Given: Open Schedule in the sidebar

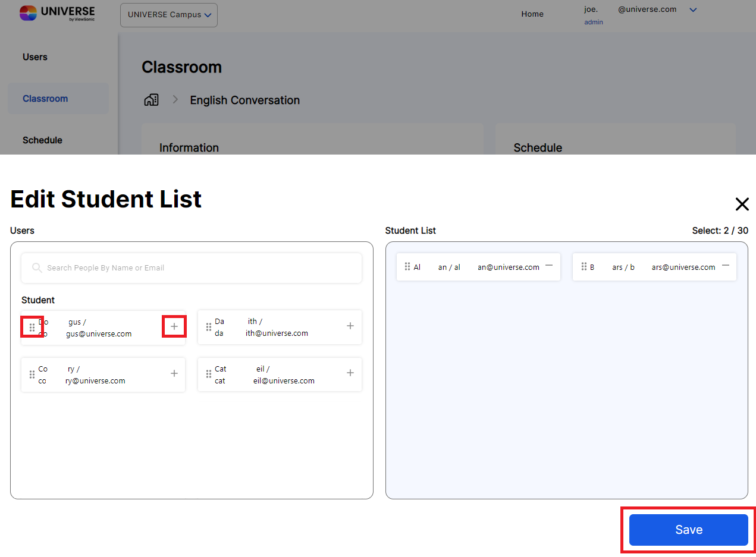Looking at the screenshot, I should click(x=42, y=140).
